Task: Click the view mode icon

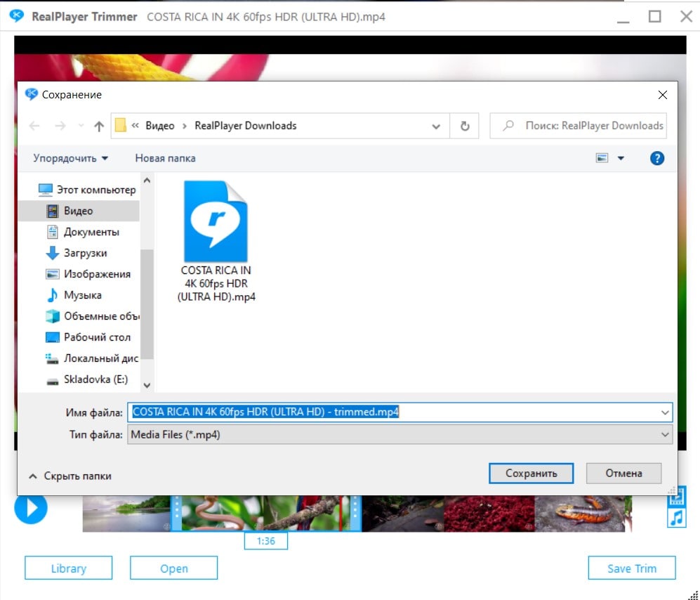Action: (602, 158)
